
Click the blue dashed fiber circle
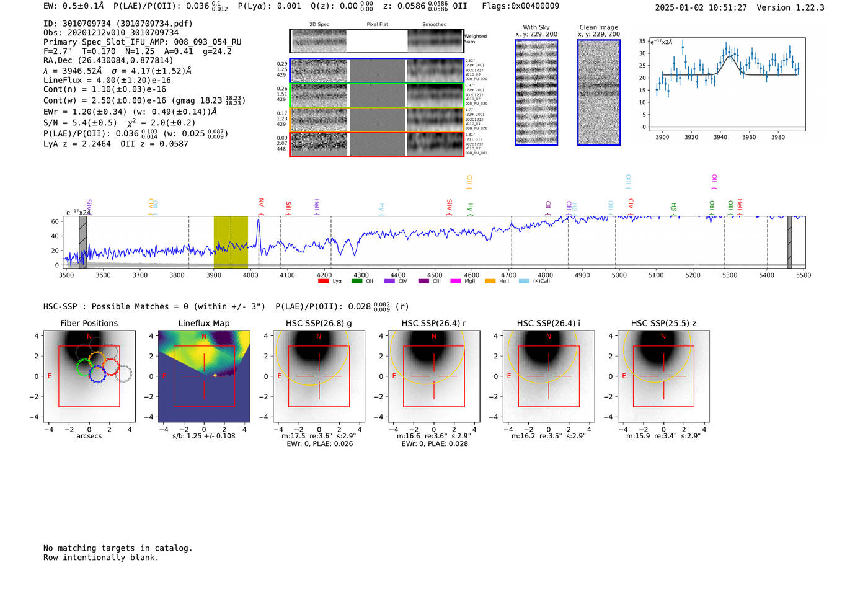(x=97, y=373)
